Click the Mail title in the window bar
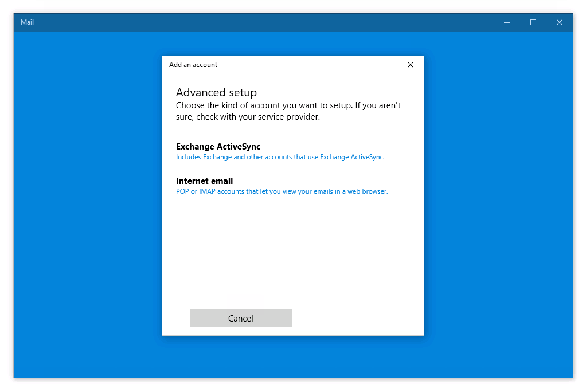This screenshot has width=586, height=392. point(27,22)
